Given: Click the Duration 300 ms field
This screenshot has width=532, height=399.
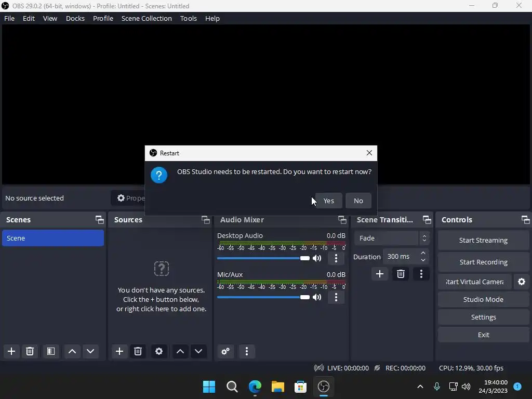Looking at the screenshot, I should [406, 257].
